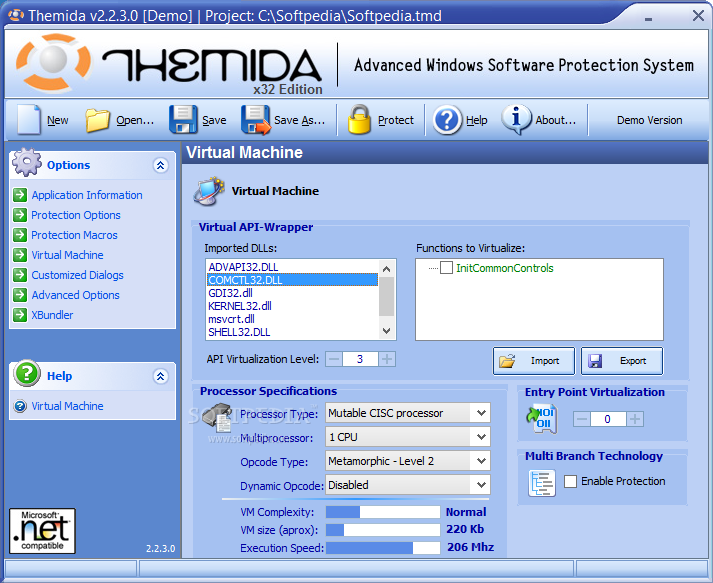Screen dimensions: 713x583
Task: Click the About info bubble icon
Action: tap(516, 120)
